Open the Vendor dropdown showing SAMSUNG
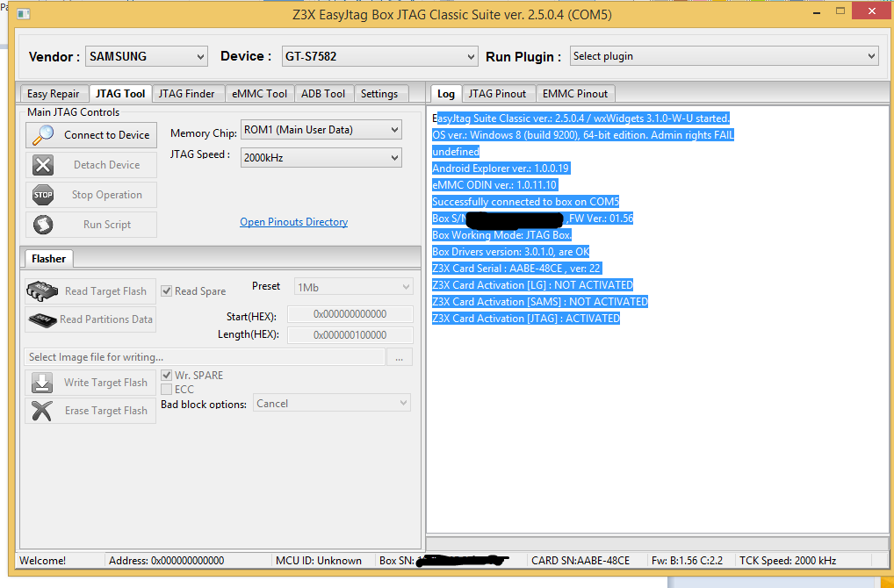Image resolution: width=894 pixels, height=588 pixels. 146,56
